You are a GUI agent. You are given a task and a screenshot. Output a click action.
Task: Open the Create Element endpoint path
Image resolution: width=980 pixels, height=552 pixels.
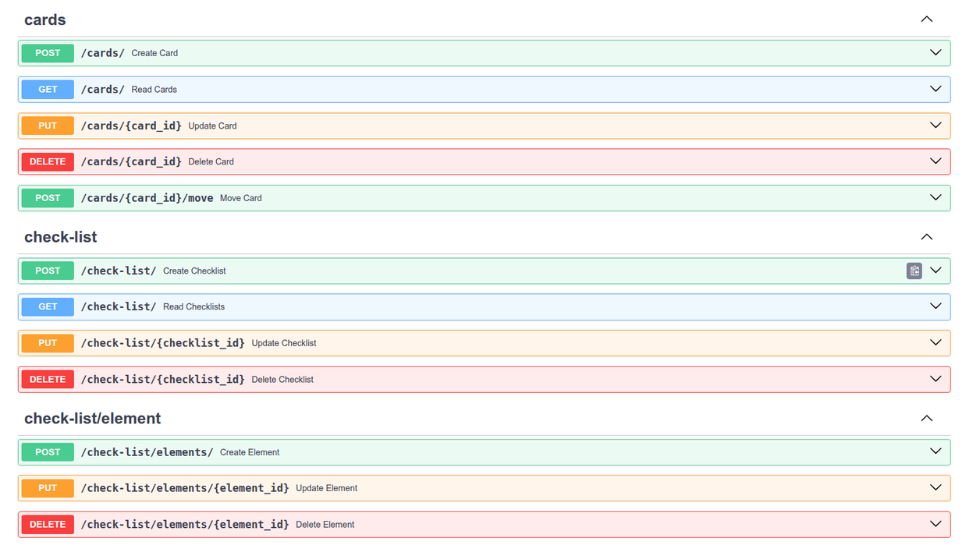coord(147,452)
